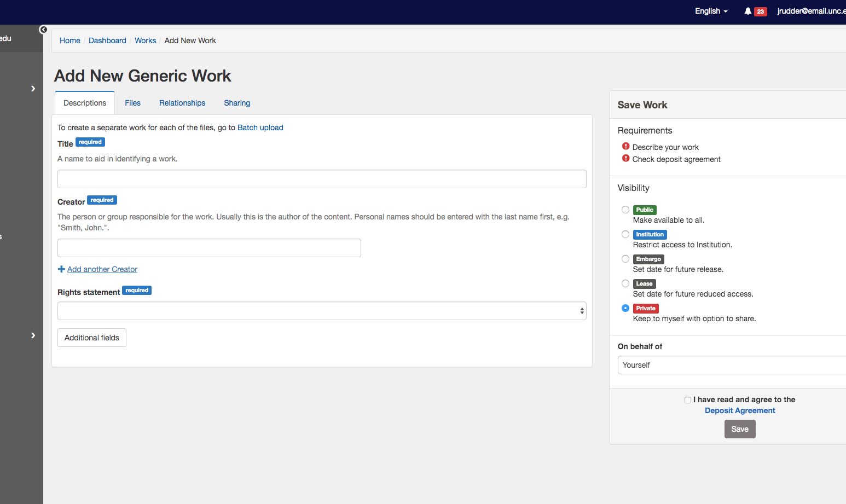Click the Embargo badge label

pos(648,259)
